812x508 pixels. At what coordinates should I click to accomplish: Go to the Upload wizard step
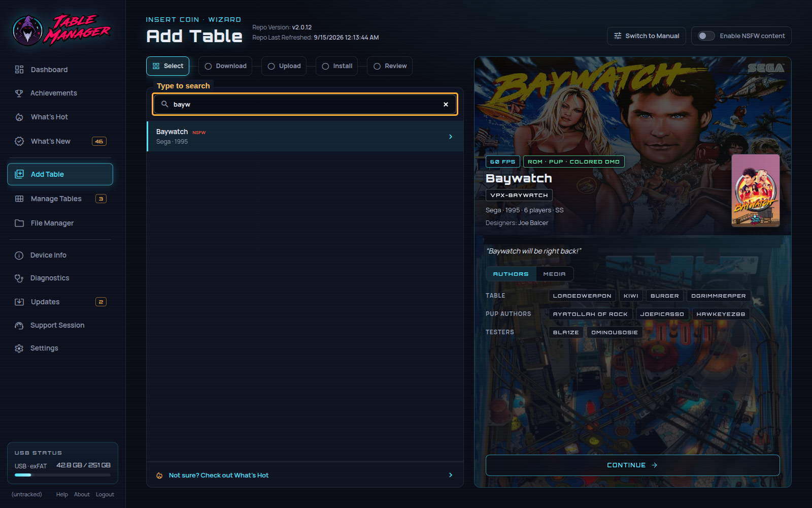tap(284, 66)
